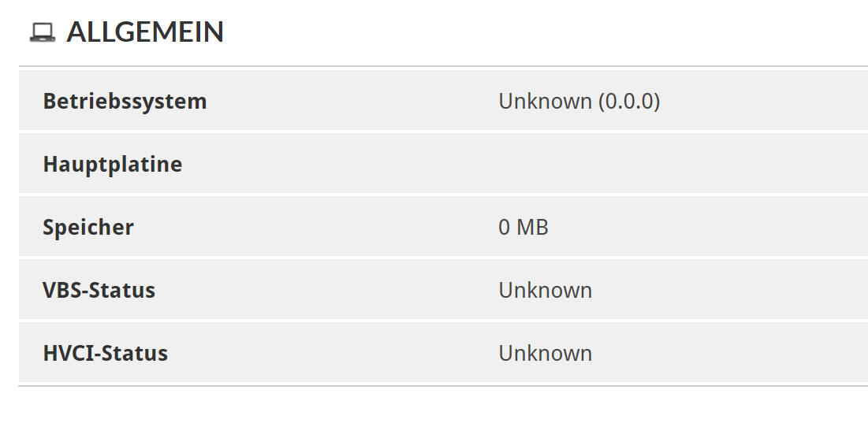Click the VBS-Status label
The height and width of the screenshot is (423, 868).
[x=99, y=290]
